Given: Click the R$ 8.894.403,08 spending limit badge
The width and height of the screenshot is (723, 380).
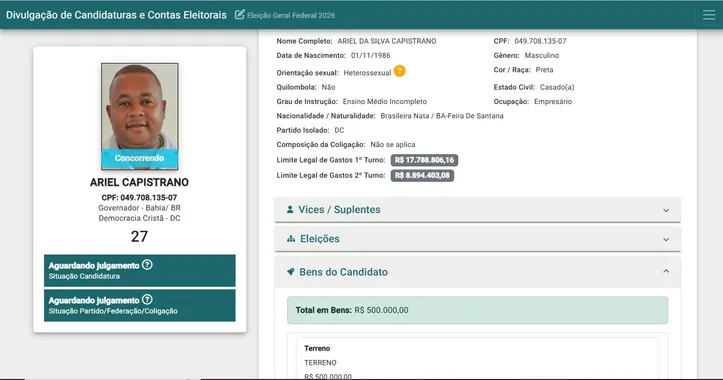Looking at the screenshot, I should (422, 175).
